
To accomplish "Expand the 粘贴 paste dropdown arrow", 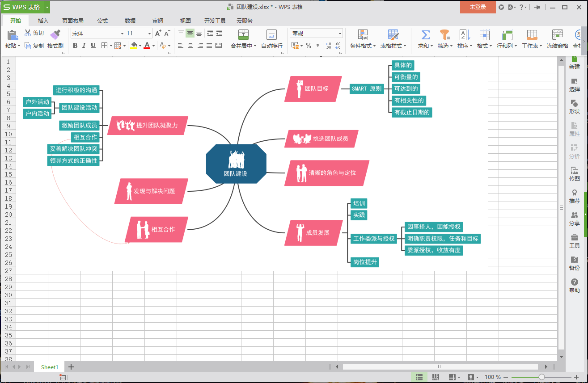I will pos(19,46).
